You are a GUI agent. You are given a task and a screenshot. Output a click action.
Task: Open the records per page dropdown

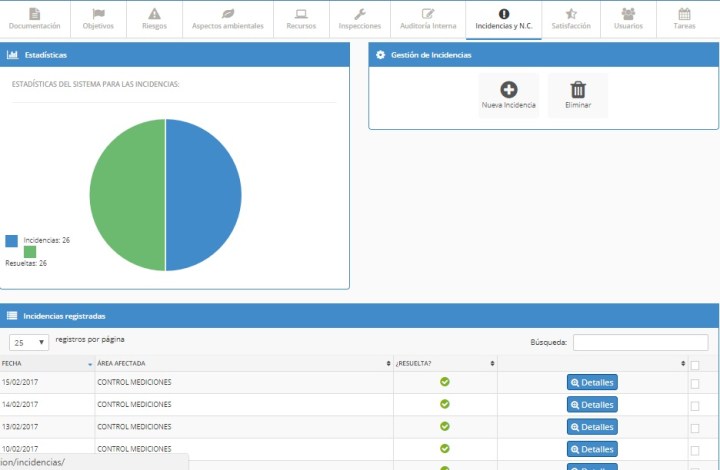29,342
